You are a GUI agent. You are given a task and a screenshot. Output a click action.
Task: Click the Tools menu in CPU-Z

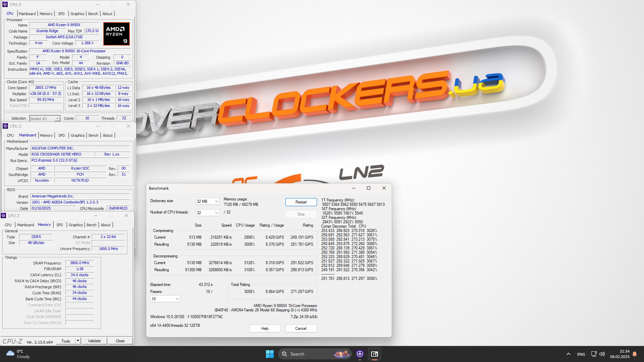[x=65, y=341]
